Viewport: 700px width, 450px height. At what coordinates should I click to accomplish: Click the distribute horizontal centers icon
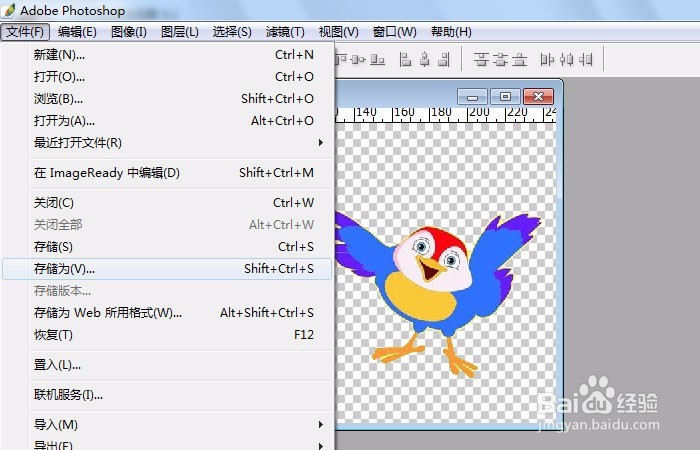567,59
